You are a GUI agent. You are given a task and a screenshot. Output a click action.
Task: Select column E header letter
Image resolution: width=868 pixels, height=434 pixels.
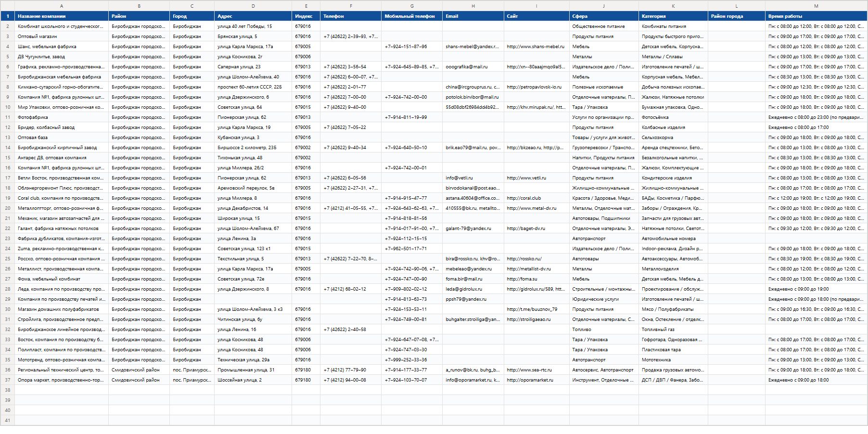(x=306, y=6)
